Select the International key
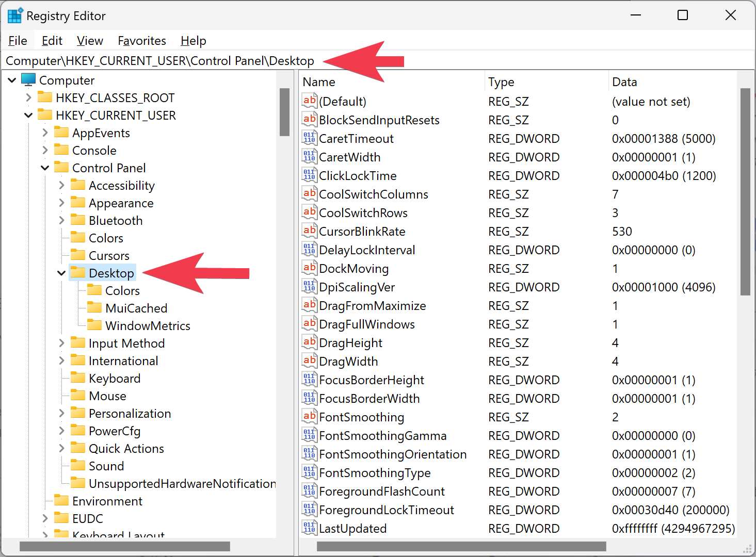Image resolution: width=756 pixels, height=557 pixels. (x=123, y=361)
